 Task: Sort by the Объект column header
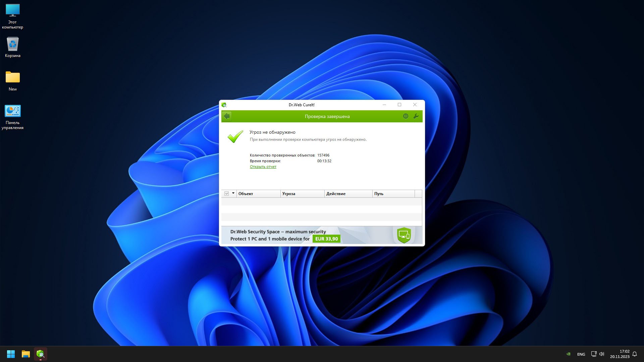click(258, 194)
